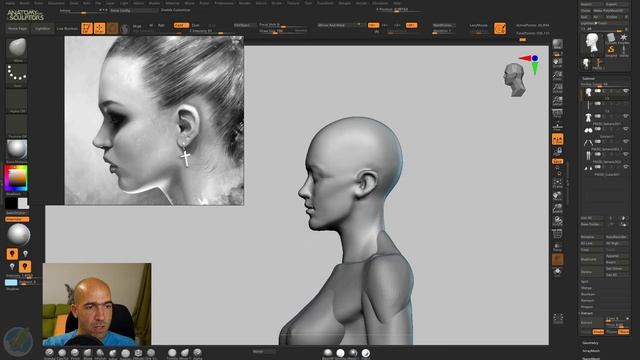Select the Standard brush in bottom shelf

49,353
